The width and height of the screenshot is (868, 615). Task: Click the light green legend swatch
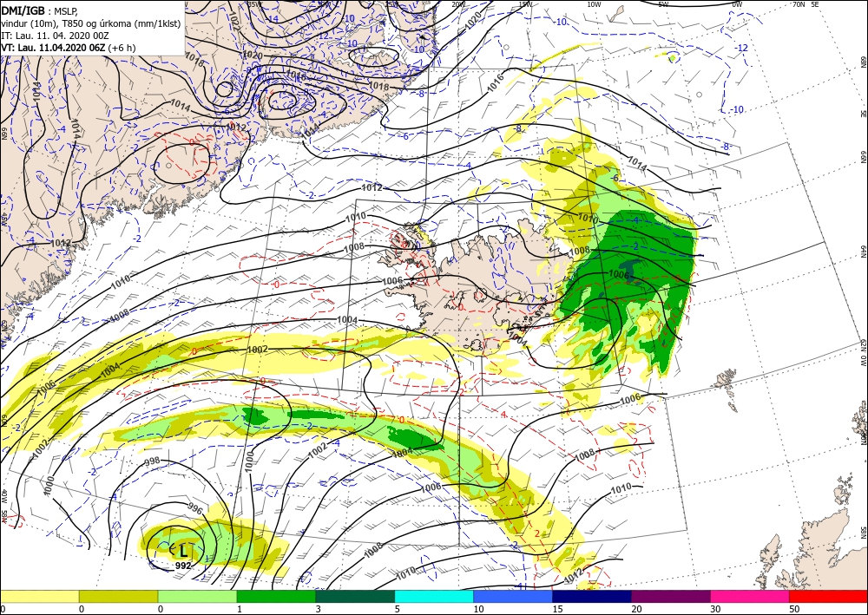[197, 596]
